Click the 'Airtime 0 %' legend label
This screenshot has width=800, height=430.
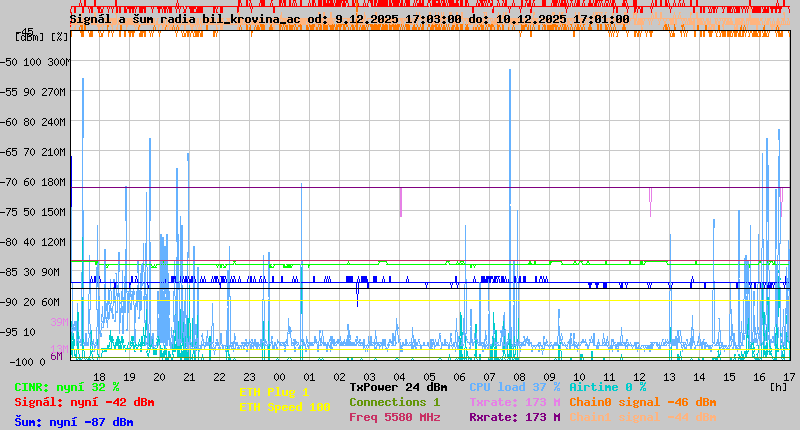coord(608,387)
